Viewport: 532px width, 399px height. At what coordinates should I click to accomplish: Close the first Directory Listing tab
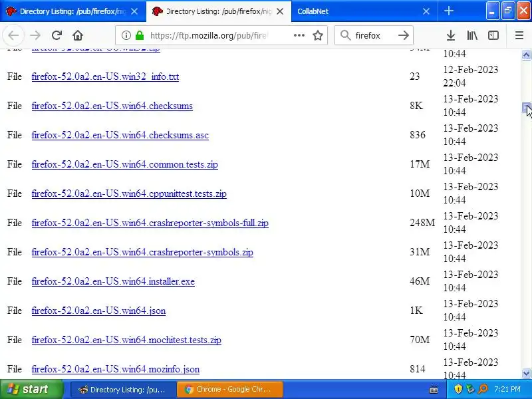pos(134,11)
